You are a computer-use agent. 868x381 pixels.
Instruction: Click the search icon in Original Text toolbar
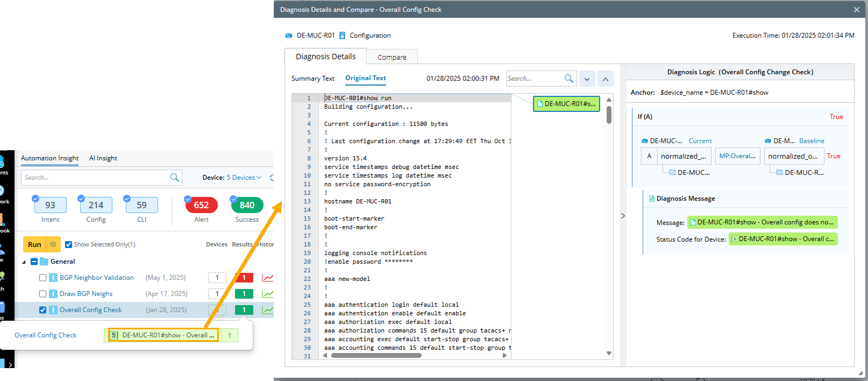pyautogui.click(x=568, y=79)
